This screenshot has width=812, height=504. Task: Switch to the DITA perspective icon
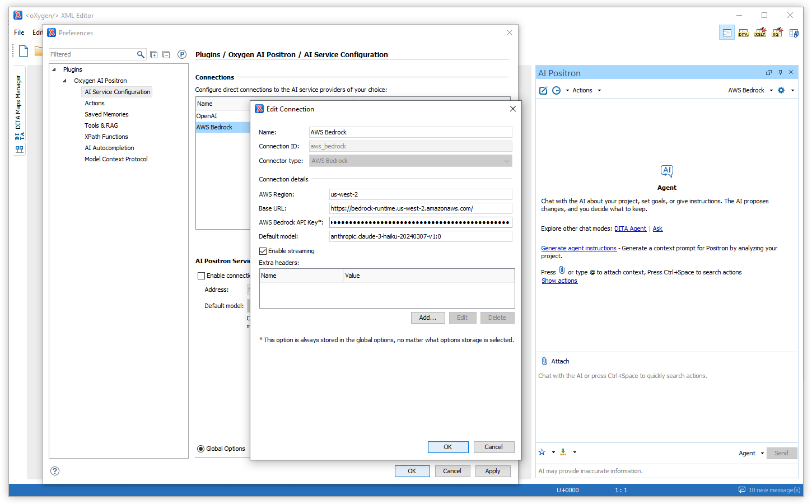[743, 33]
